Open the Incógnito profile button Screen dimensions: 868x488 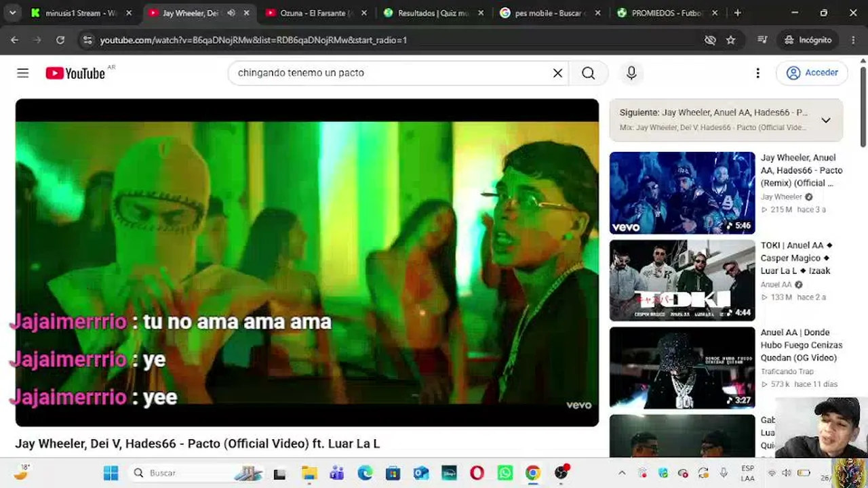point(808,40)
